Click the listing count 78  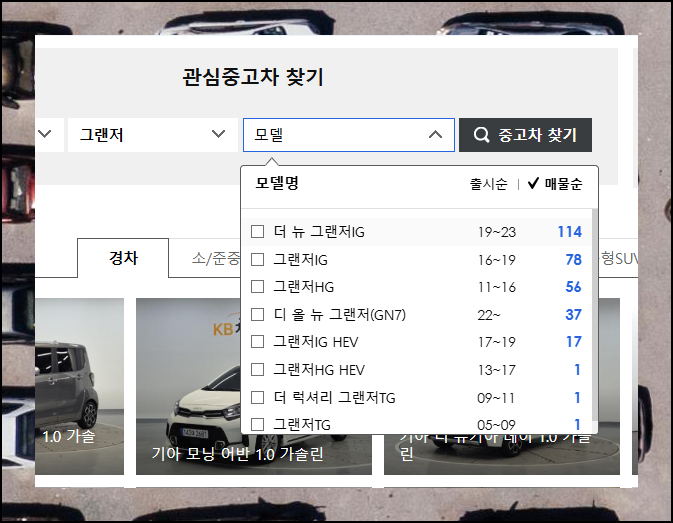coord(573,260)
